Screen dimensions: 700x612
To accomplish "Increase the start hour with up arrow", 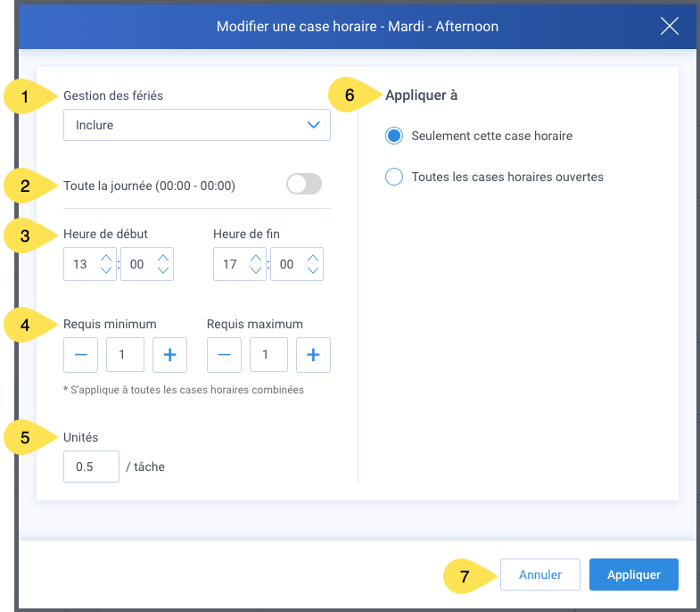I will pos(106,258).
